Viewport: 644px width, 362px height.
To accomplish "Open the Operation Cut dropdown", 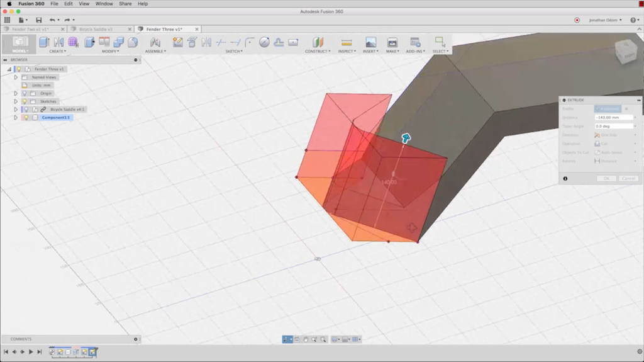I will [616, 144].
